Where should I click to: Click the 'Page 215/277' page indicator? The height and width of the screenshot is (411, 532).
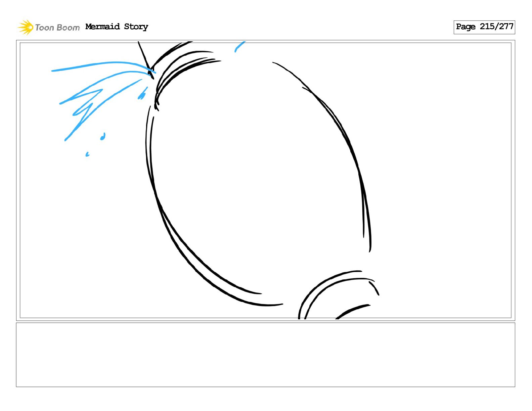click(x=484, y=27)
